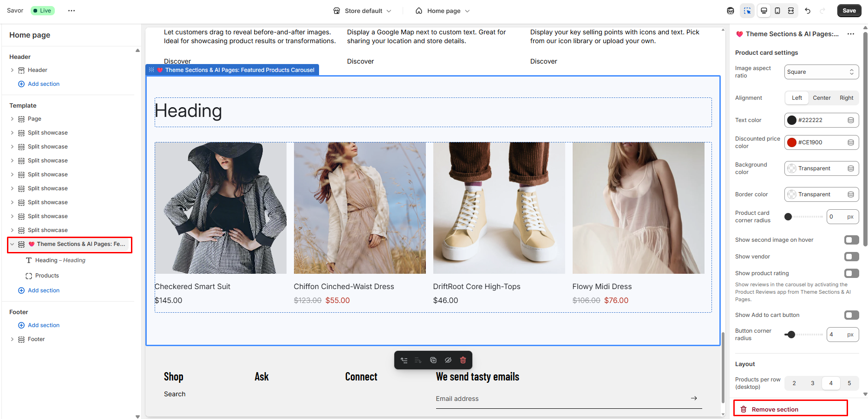The height and width of the screenshot is (419, 868).
Task: Click Save button
Action: click(849, 11)
